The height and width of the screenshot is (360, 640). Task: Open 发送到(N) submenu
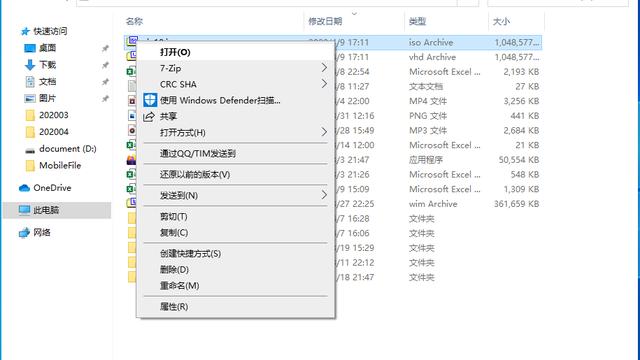(236, 196)
